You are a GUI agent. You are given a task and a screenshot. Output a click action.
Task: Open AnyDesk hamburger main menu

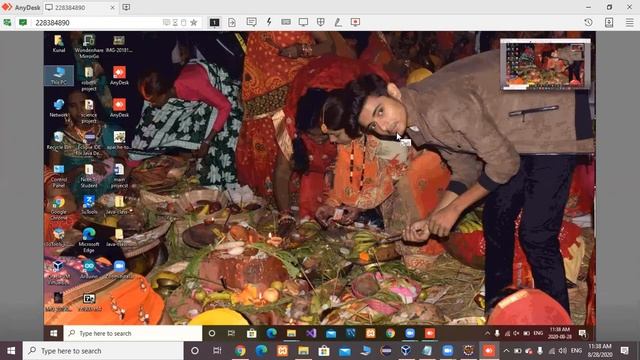(x=630, y=22)
